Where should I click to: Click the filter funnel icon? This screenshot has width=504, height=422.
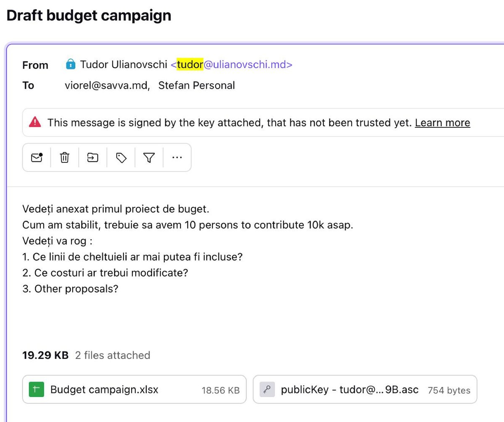coord(149,158)
